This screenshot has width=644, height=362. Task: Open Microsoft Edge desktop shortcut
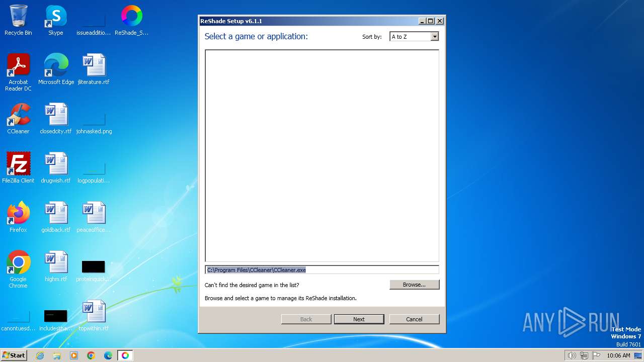(56, 69)
